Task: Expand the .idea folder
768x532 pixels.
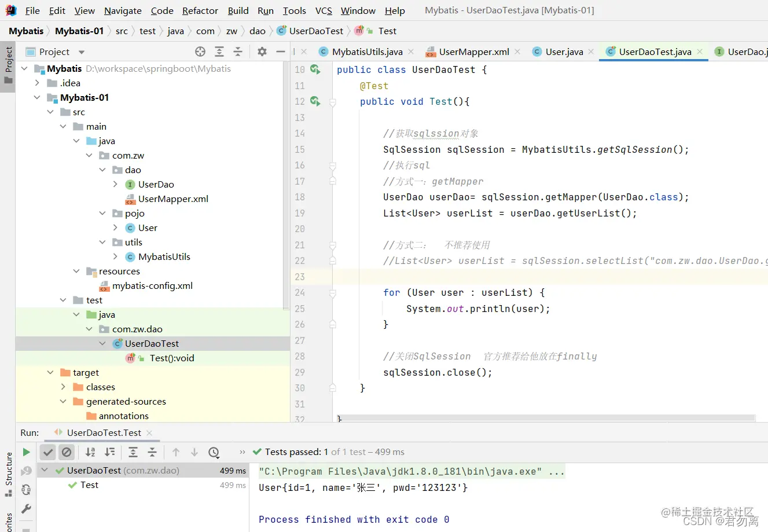Action: point(37,83)
